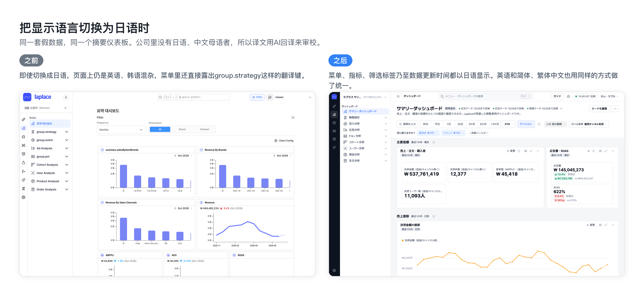Screen dimensions: 644x296
Task: Select the All dimension toggle
Action: click(160, 129)
